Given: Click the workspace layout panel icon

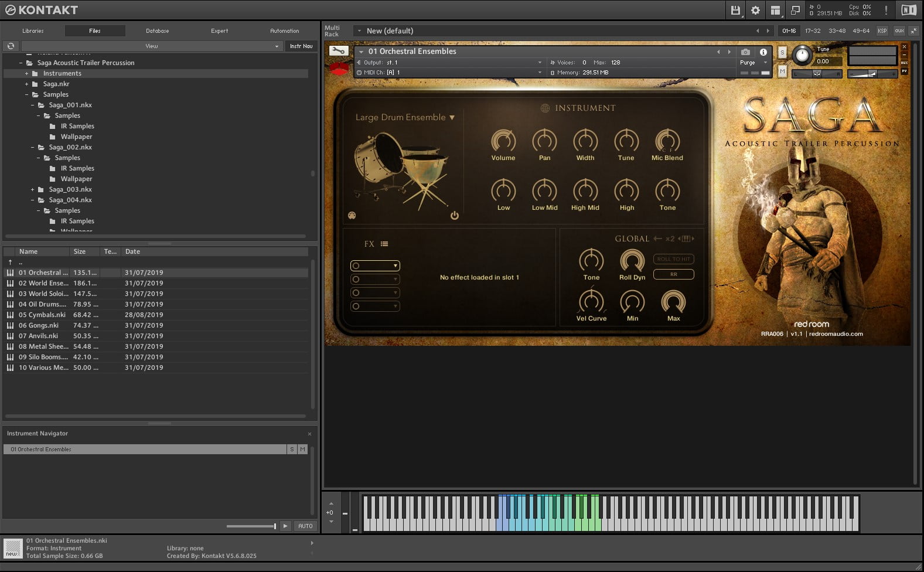Looking at the screenshot, I should click(775, 10).
